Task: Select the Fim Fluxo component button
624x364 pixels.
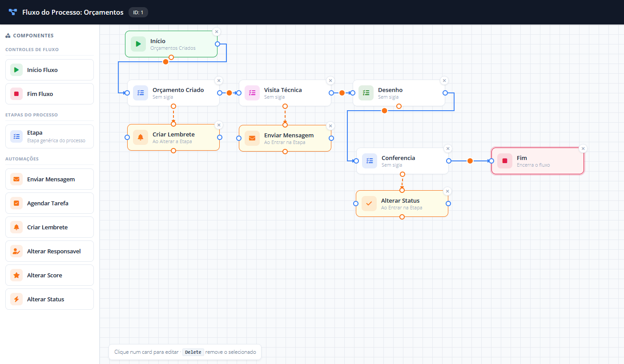Action: tap(49, 94)
